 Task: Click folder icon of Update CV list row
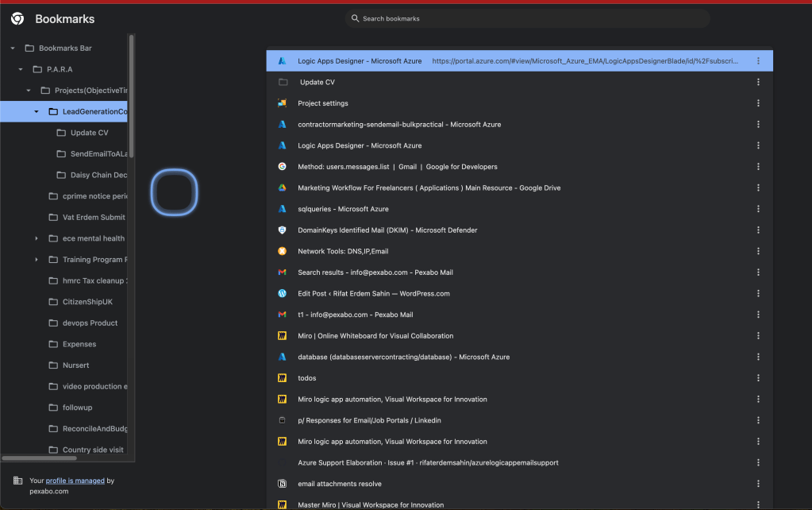283,83
